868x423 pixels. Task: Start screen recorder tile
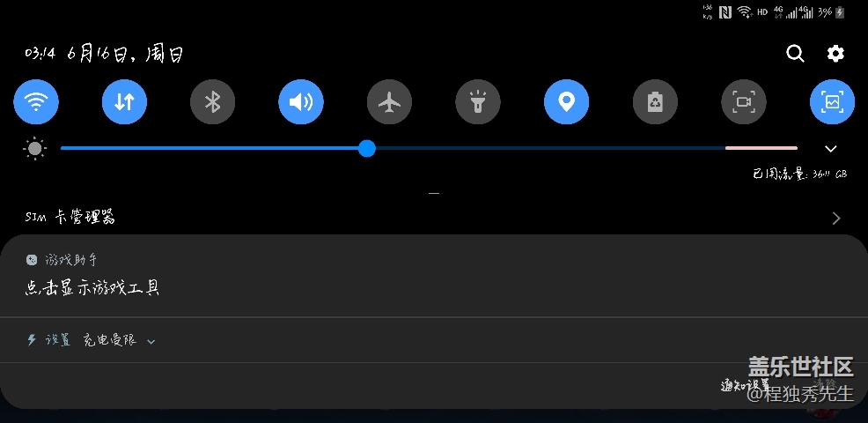[x=744, y=102]
